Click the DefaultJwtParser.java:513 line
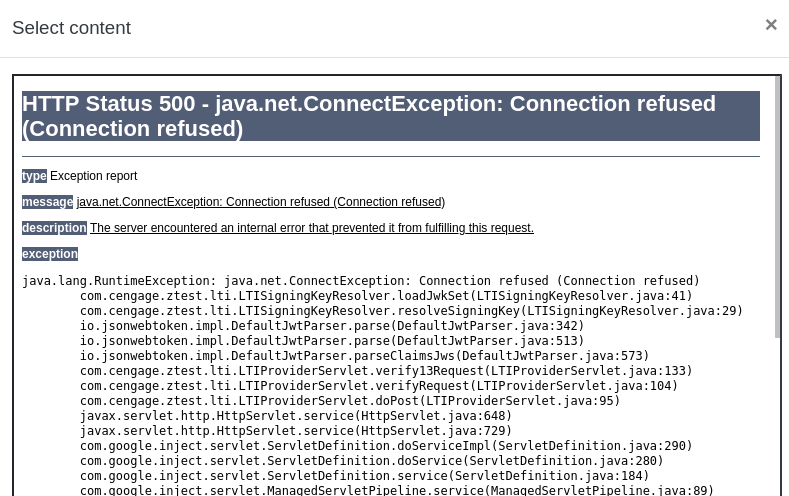789x496 pixels. coord(332,341)
